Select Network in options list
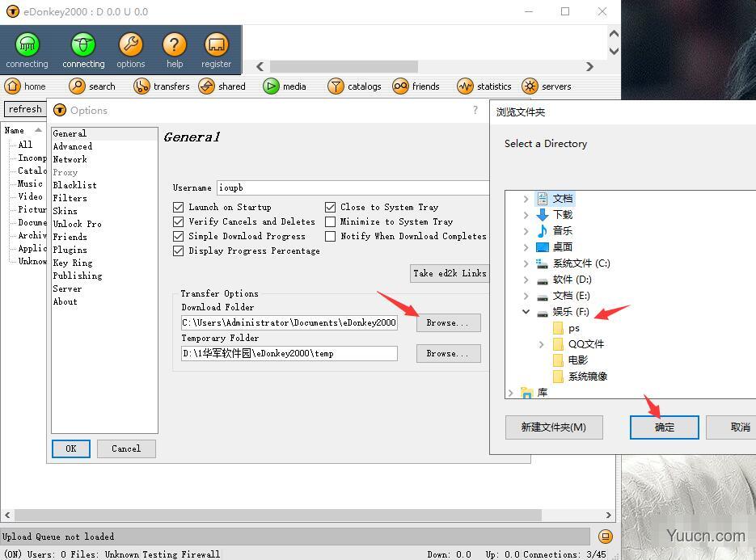 70,159
